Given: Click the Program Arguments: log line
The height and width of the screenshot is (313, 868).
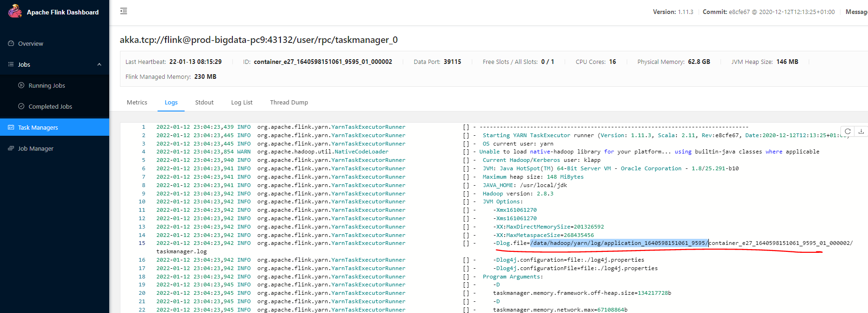Looking at the screenshot, I should 513,277.
